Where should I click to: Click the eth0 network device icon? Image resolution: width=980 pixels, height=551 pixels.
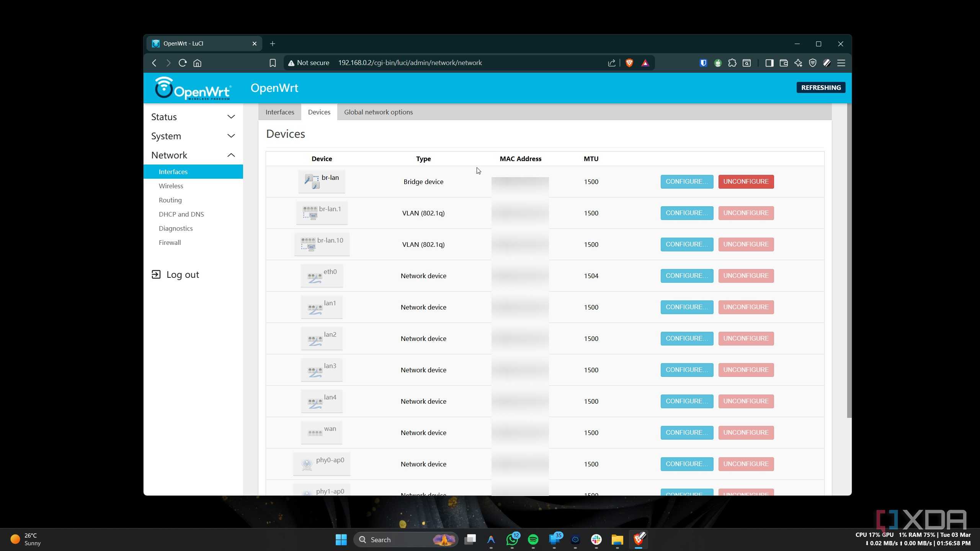[x=315, y=277]
